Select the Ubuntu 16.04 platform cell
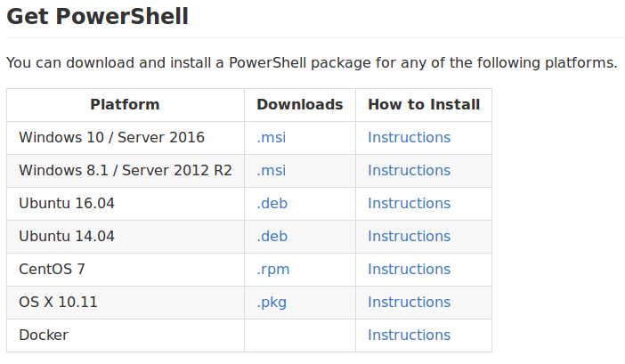This screenshot has width=625, height=364. coord(126,204)
